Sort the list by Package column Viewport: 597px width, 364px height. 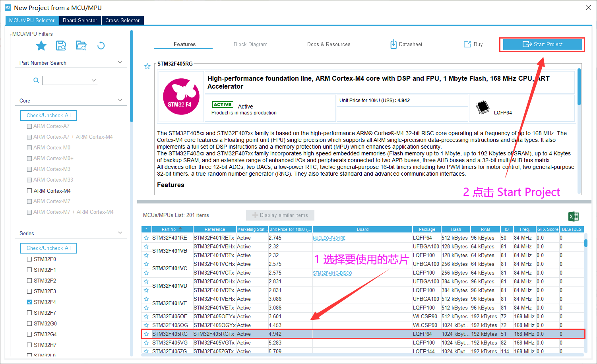click(427, 229)
